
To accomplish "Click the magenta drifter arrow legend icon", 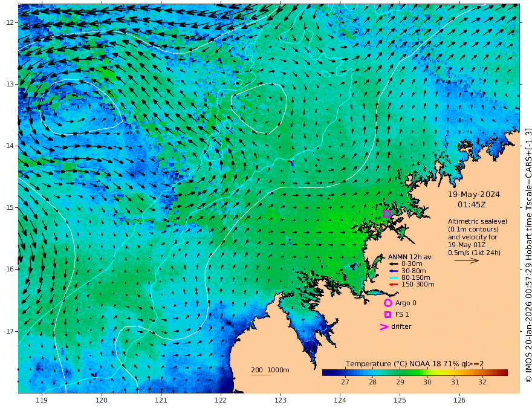I will 384,326.
